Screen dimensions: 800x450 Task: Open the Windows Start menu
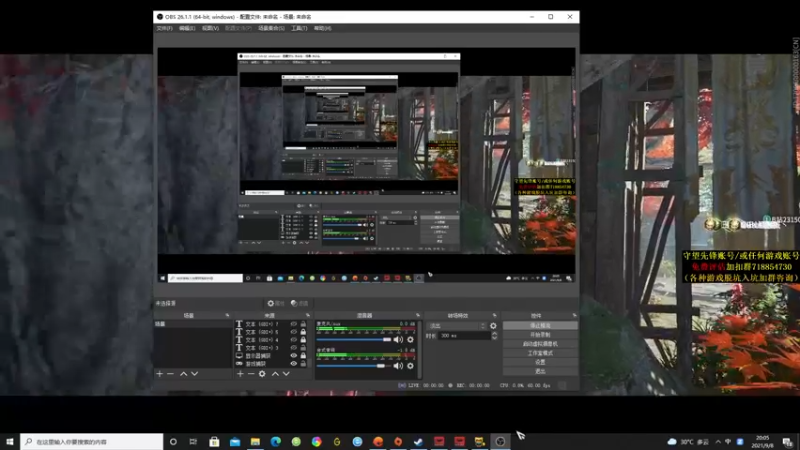click(x=10, y=442)
